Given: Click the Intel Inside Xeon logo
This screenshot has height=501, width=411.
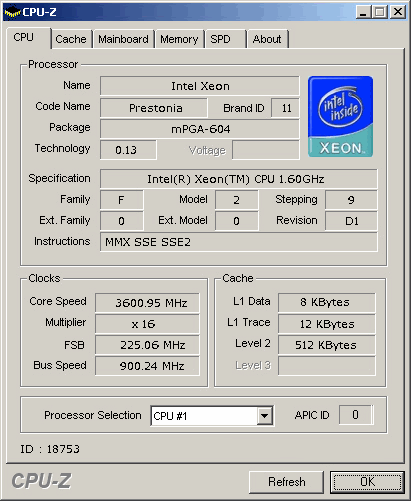Looking at the screenshot, I should point(340,116).
